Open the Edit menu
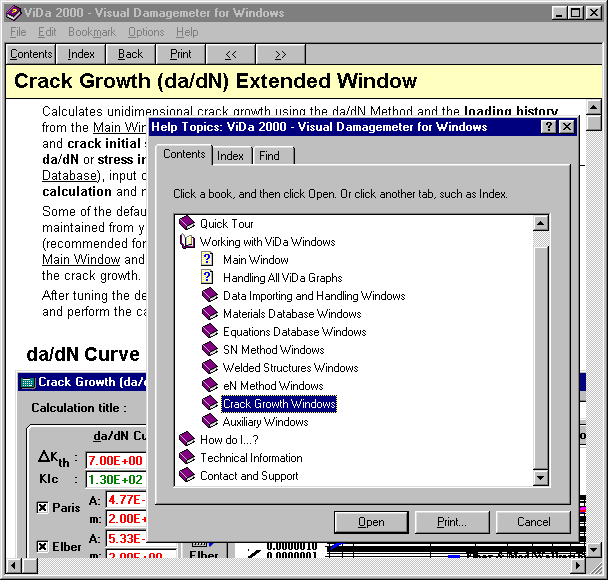This screenshot has height=580, width=608. tap(47, 32)
